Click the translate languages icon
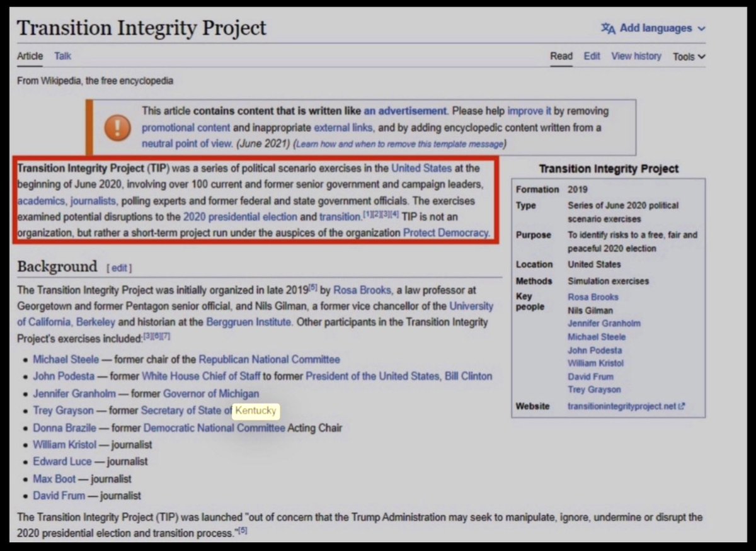 (x=608, y=28)
